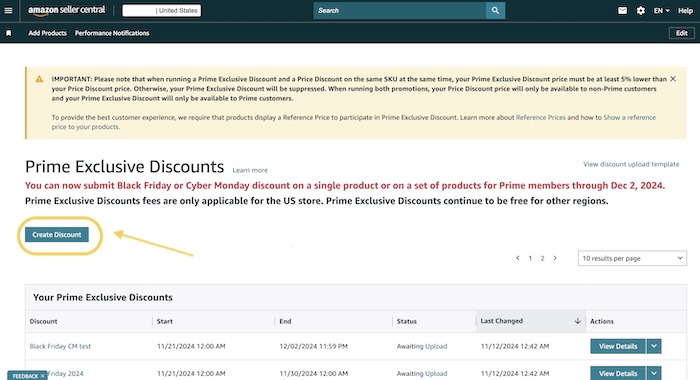Sort by the Start column header

pyautogui.click(x=165, y=321)
